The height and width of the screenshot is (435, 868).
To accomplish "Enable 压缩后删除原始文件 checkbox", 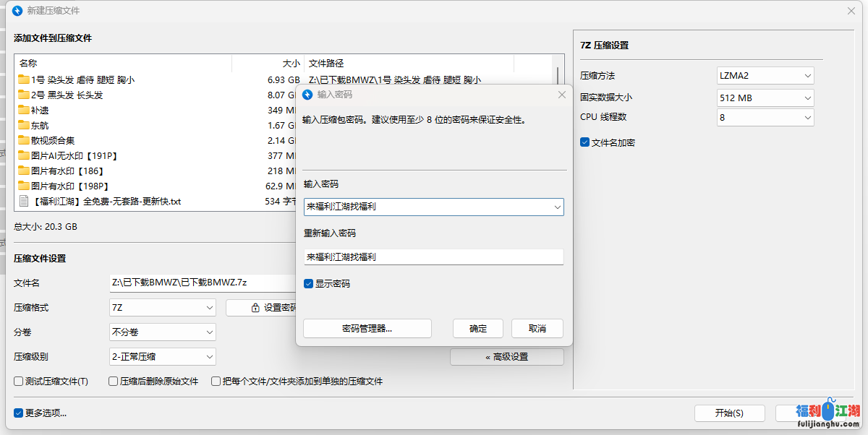I will pos(114,382).
